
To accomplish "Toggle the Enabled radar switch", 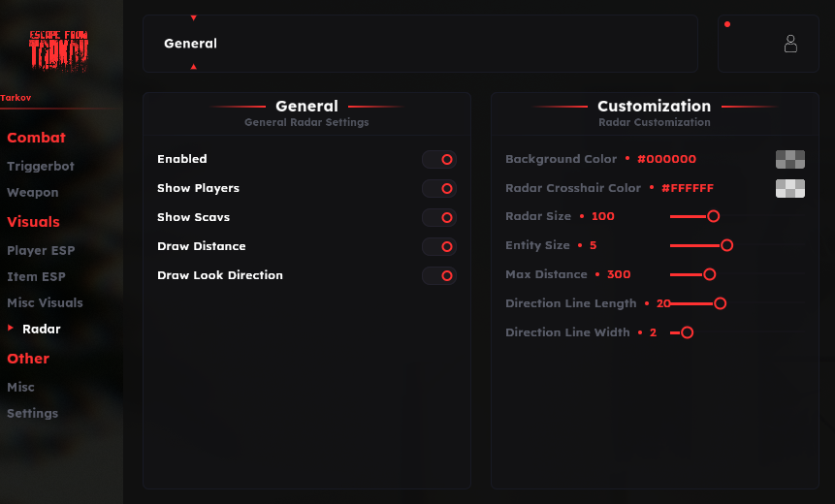I will (x=439, y=160).
